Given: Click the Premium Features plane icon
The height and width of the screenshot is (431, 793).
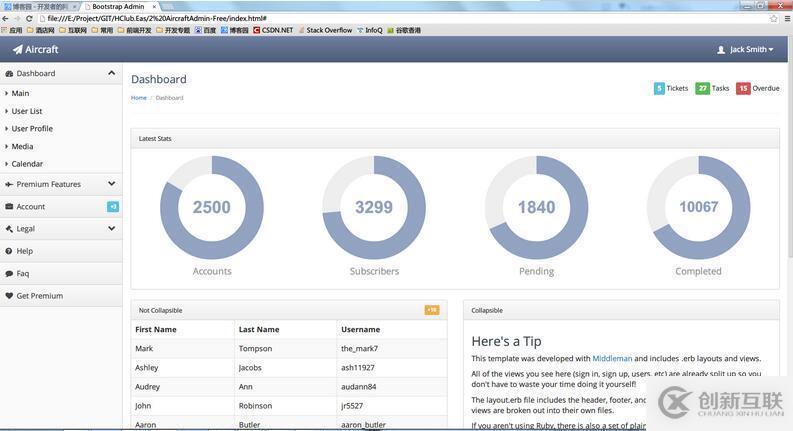Looking at the screenshot, I should 9,184.
